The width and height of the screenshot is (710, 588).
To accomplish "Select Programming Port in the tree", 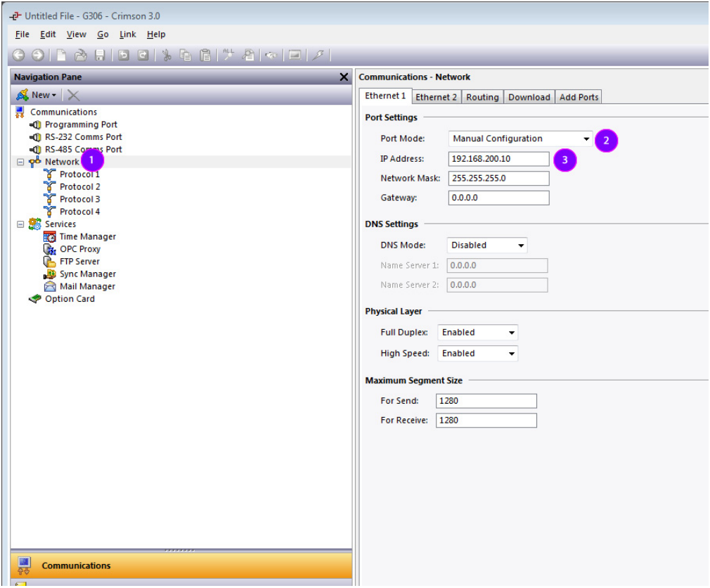I will click(x=81, y=124).
